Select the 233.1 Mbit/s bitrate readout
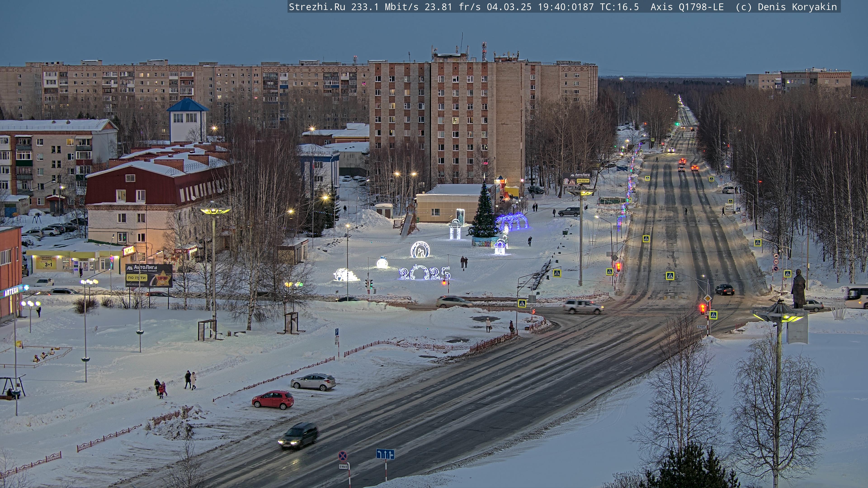This screenshot has width=868, height=488. [384, 7]
